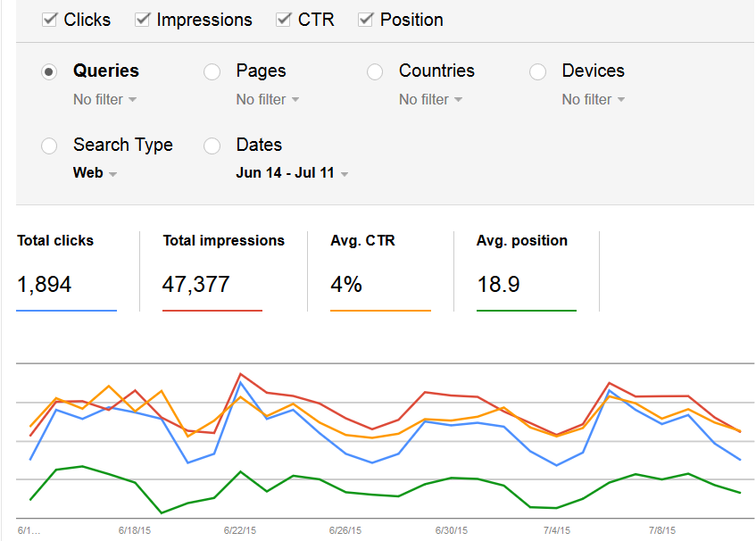
Task: Click the Total impressions value 47,377
Action: click(195, 285)
